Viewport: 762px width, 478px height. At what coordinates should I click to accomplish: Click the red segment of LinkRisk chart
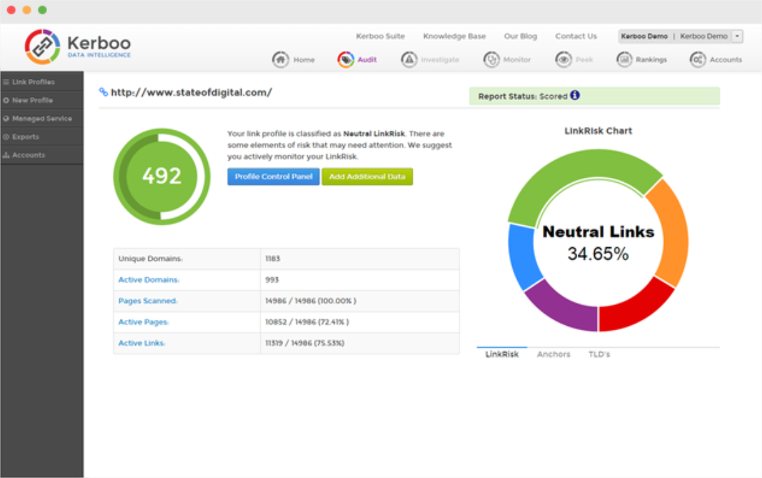click(634, 308)
